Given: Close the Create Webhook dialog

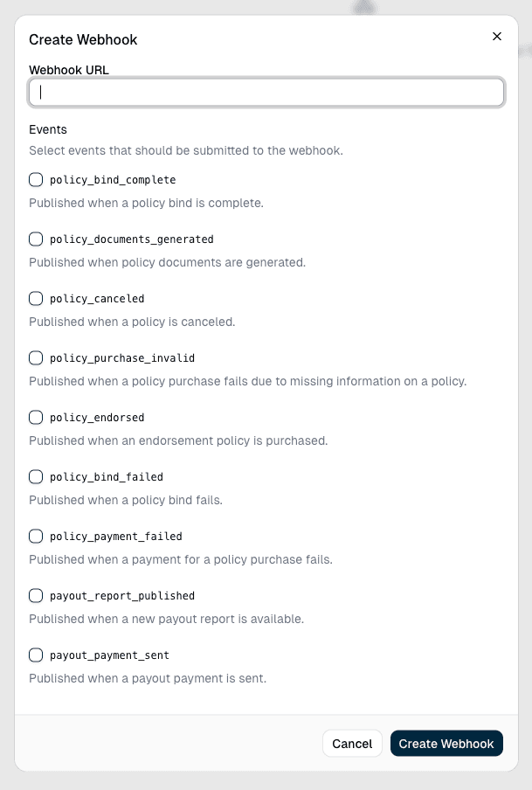Looking at the screenshot, I should (497, 36).
